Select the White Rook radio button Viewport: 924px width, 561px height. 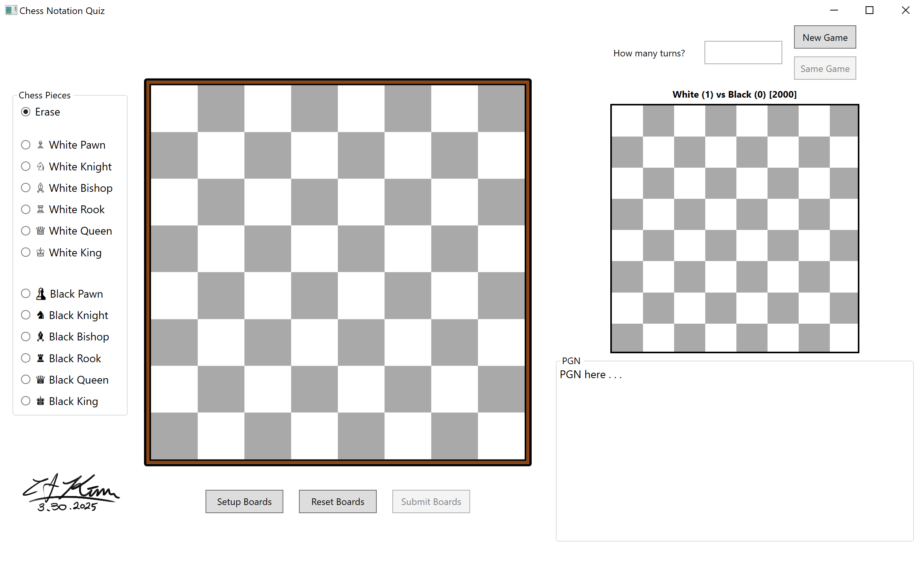tap(26, 209)
